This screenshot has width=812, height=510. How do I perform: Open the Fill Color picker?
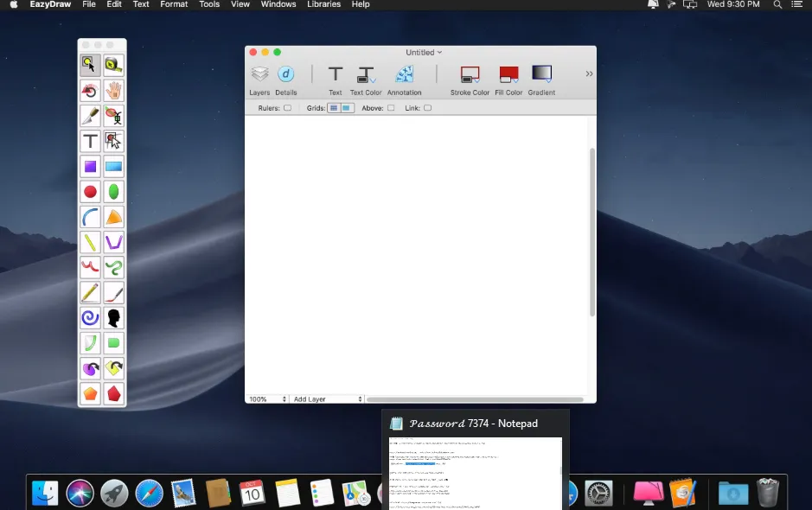508,80
